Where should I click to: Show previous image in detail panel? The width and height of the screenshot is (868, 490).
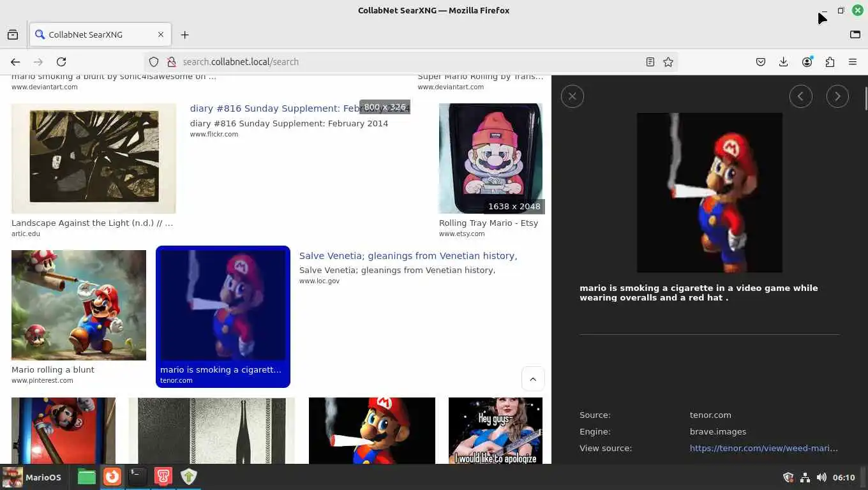pyautogui.click(x=800, y=96)
